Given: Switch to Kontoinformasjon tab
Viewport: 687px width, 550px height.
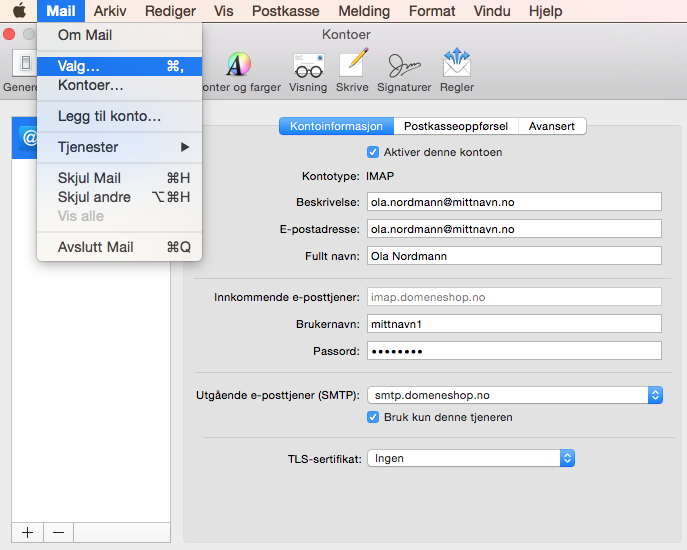Looking at the screenshot, I should click(336, 126).
